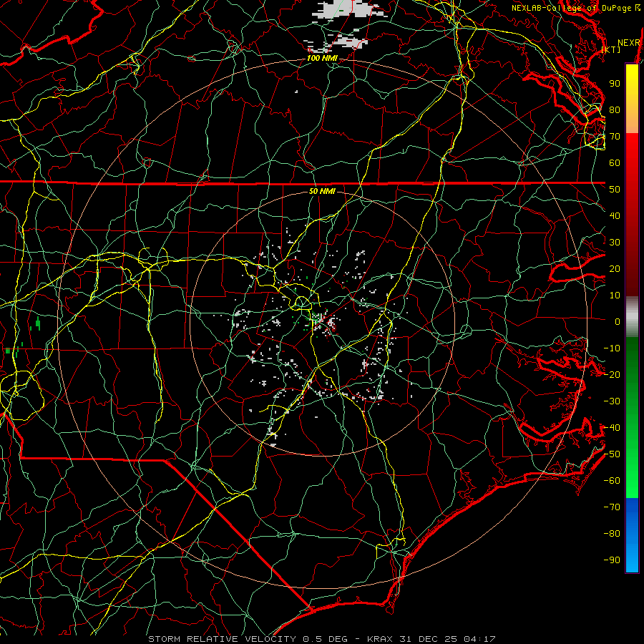
Task: Click the "31 DEC 25" date in the footer
Action: pyautogui.click(x=429, y=639)
